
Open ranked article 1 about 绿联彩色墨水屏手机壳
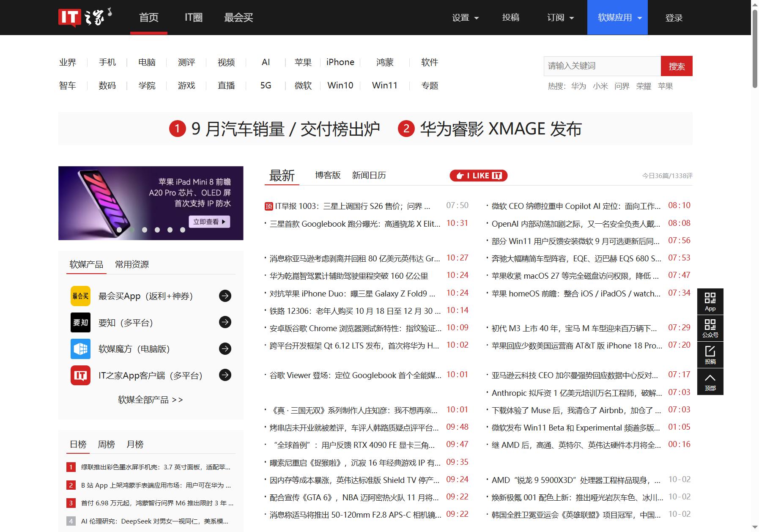click(156, 467)
